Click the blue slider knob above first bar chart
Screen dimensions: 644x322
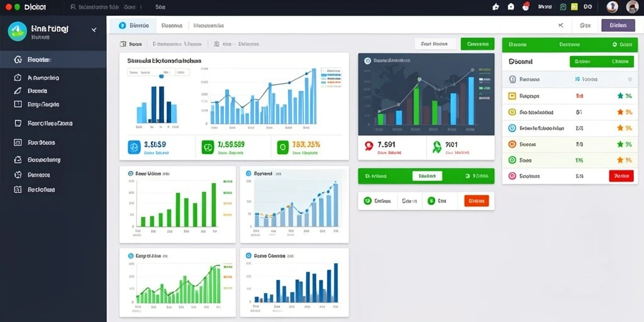pyautogui.click(x=161, y=75)
